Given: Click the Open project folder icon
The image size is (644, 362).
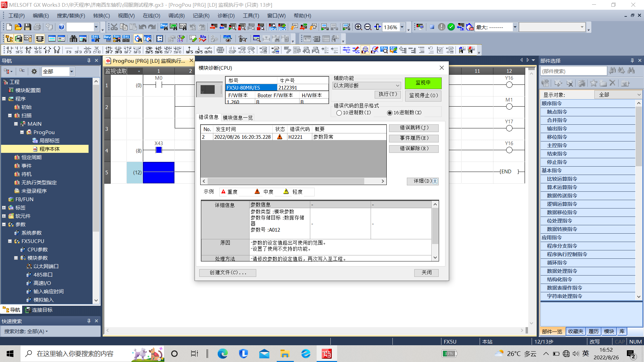Looking at the screenshot, I should pyautogui.click(x=18, y=27).
